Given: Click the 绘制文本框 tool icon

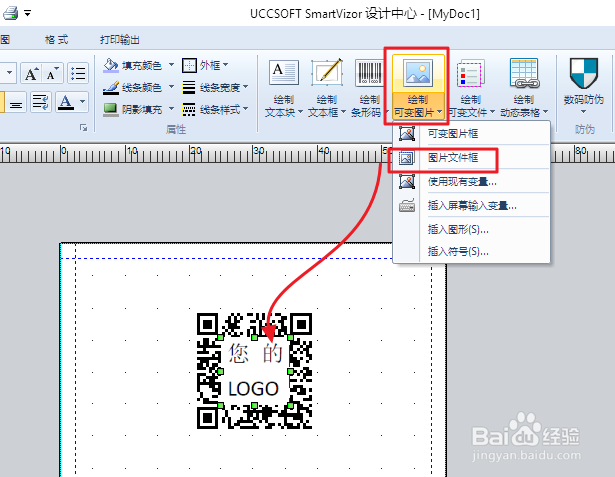Looking at the screenshot, I should pyautogui.click(x=327, y=73).
